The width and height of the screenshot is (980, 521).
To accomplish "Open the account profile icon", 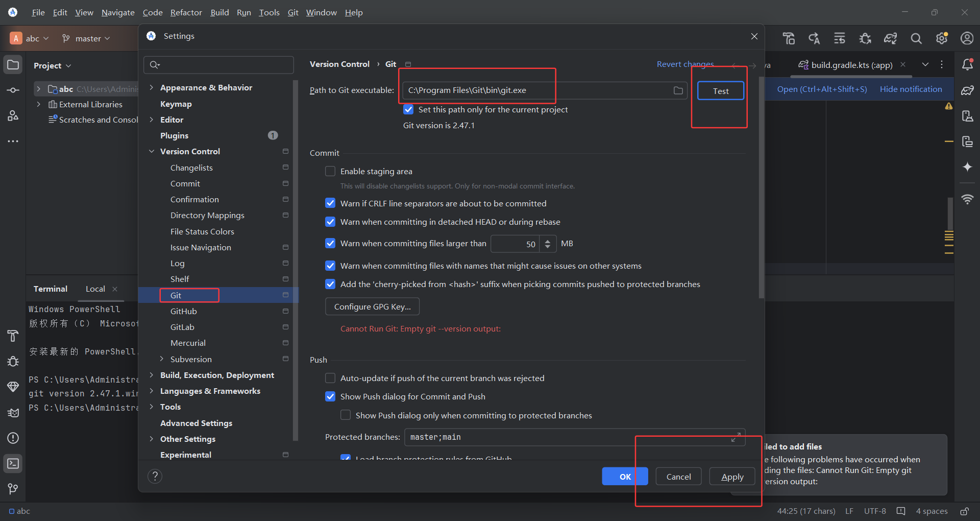I will [x=967, y=38].
